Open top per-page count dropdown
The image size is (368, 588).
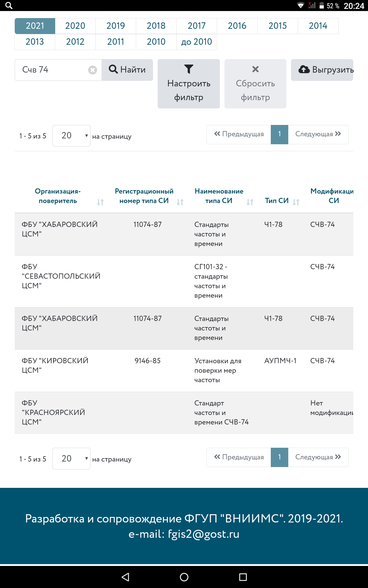[71, 136]
